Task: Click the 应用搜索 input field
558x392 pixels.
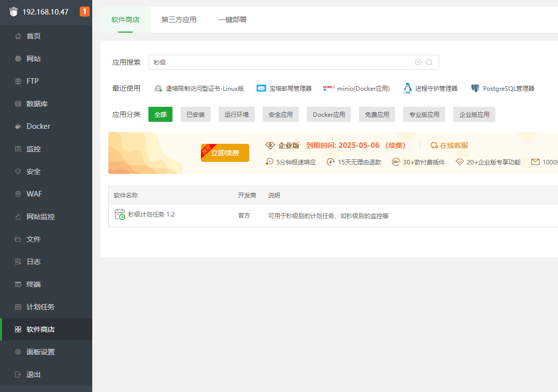Action: pyautogui.click(x=294, y=62)
